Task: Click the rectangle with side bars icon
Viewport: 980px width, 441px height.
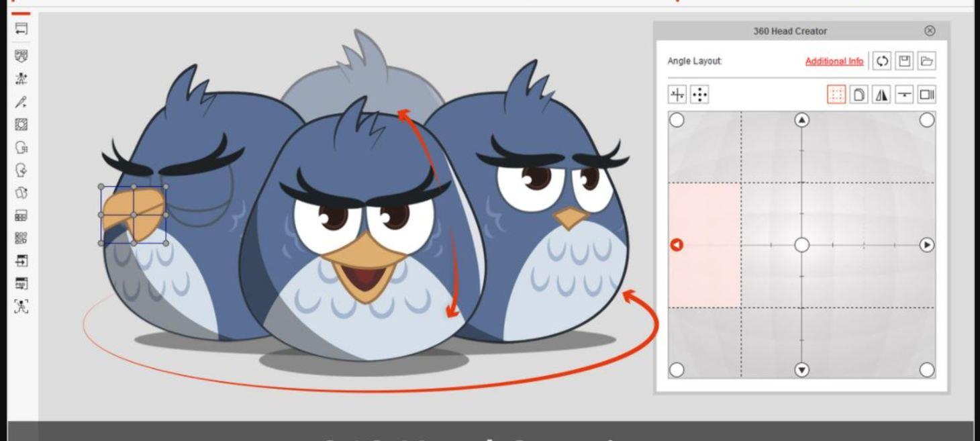Action: click(x=926, y=95)
